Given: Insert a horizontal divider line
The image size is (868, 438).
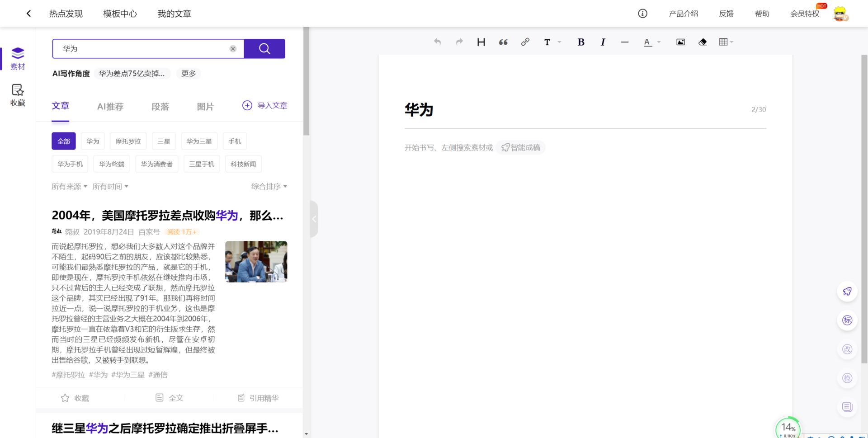Looking at the screenshot, I should [625, 42].
